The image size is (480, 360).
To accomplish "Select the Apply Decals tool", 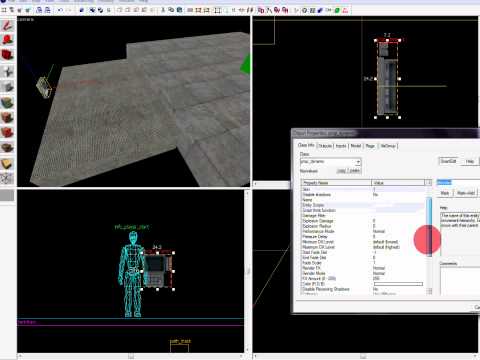I will (x=7, y=132).
